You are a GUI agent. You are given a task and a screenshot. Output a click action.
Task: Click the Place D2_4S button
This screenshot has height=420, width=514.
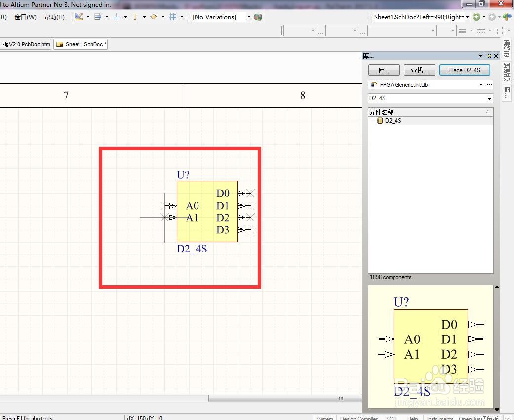tap(465, 70)
